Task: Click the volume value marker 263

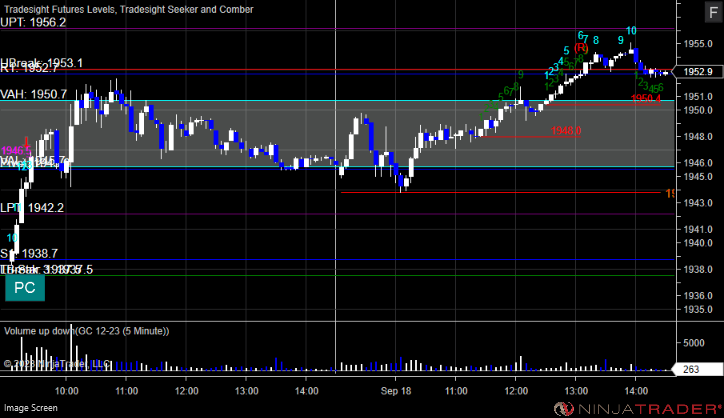Action: click(x=698, y=369)
